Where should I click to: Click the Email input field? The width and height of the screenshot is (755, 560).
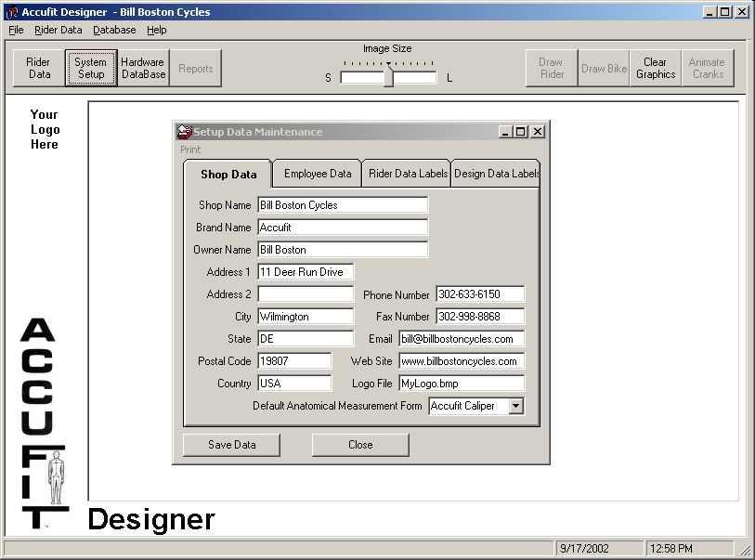coord(462,338)
